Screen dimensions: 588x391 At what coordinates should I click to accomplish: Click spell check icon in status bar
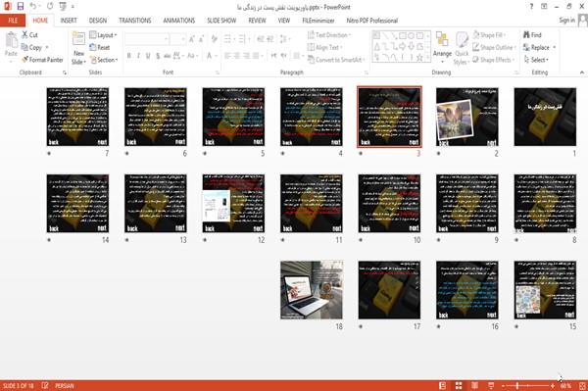[x=45, y=385]
